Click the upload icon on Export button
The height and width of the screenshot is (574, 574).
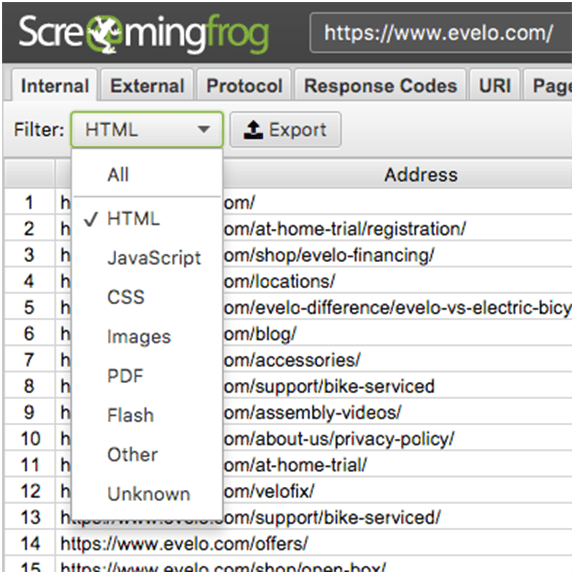tap(253, 130)
